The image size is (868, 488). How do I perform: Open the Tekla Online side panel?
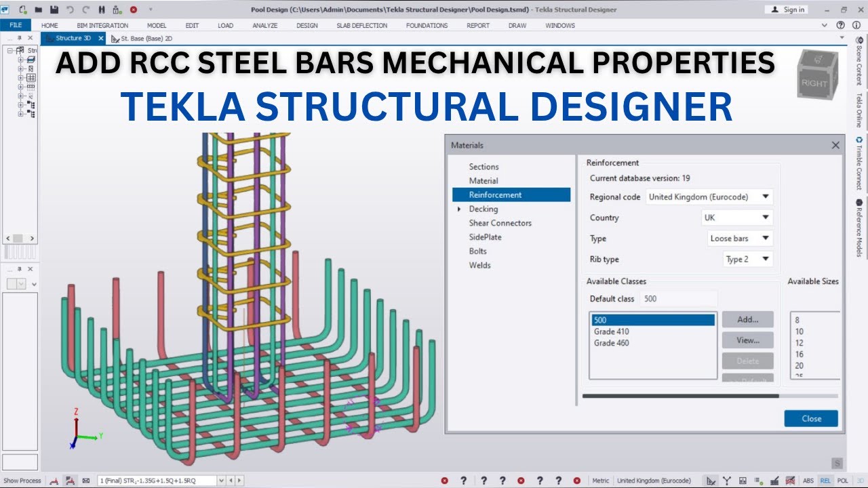(x=859, y=110)
